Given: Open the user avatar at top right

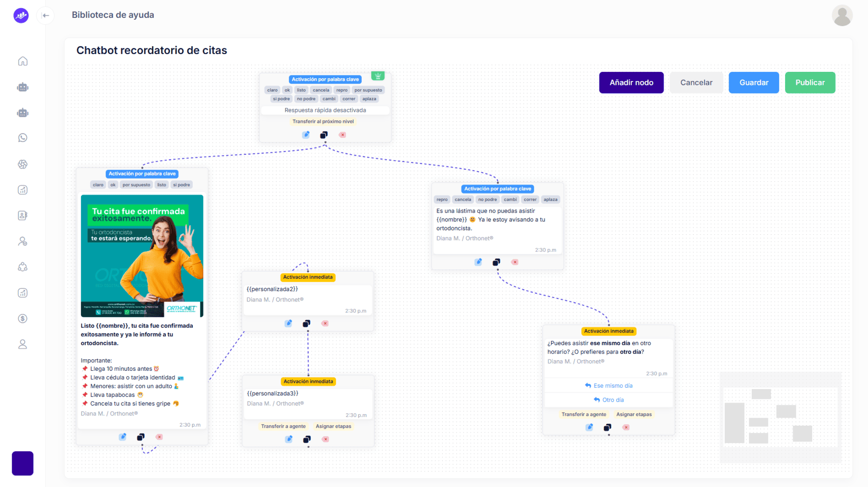Looking at the screenshot, I should coord(841,15).
